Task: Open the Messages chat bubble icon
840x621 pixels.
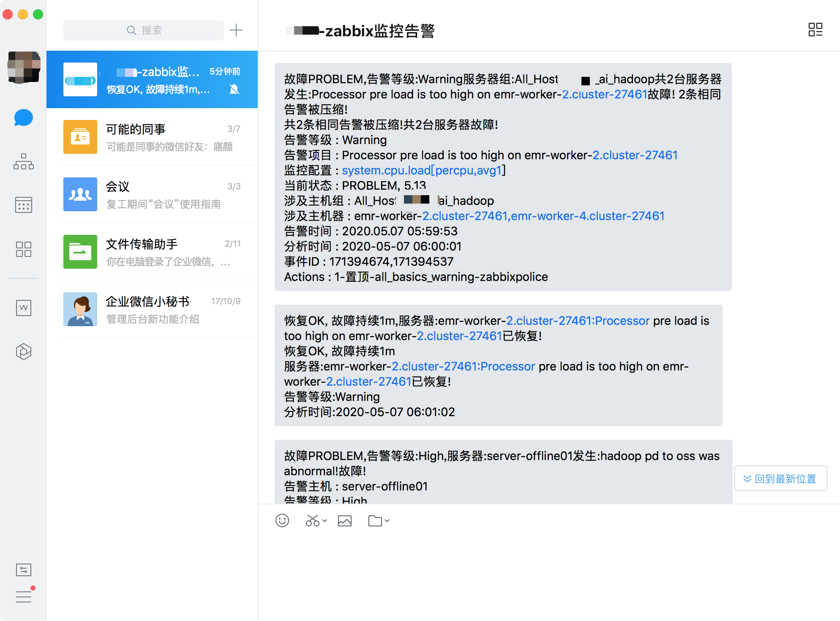Action: pyautogui.click(x=23, y=118)
